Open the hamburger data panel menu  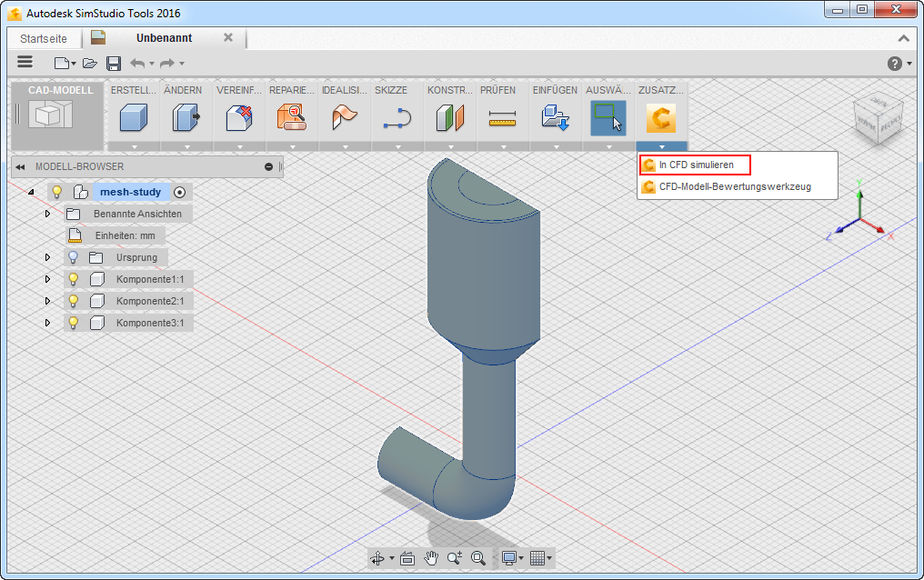(25, 62)
